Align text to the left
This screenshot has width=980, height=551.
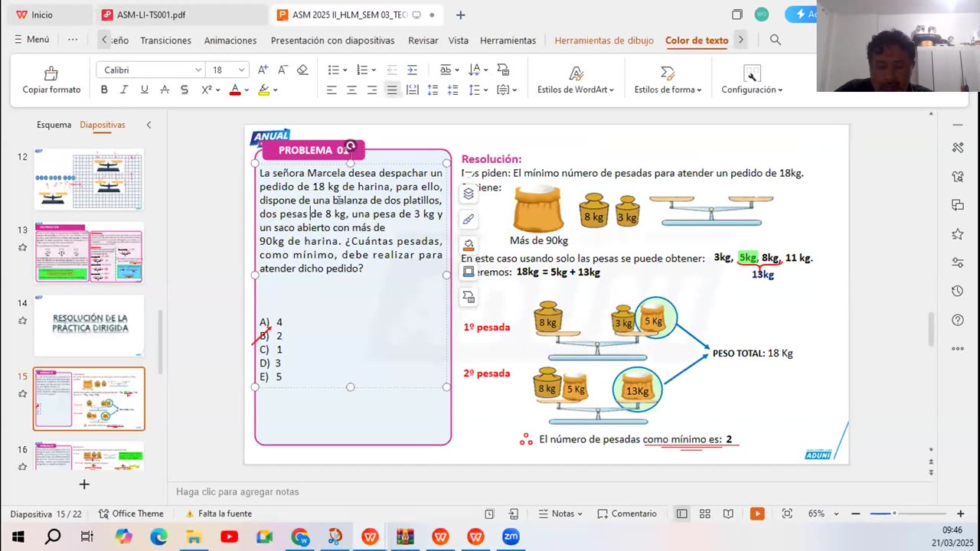pos(332,90)
